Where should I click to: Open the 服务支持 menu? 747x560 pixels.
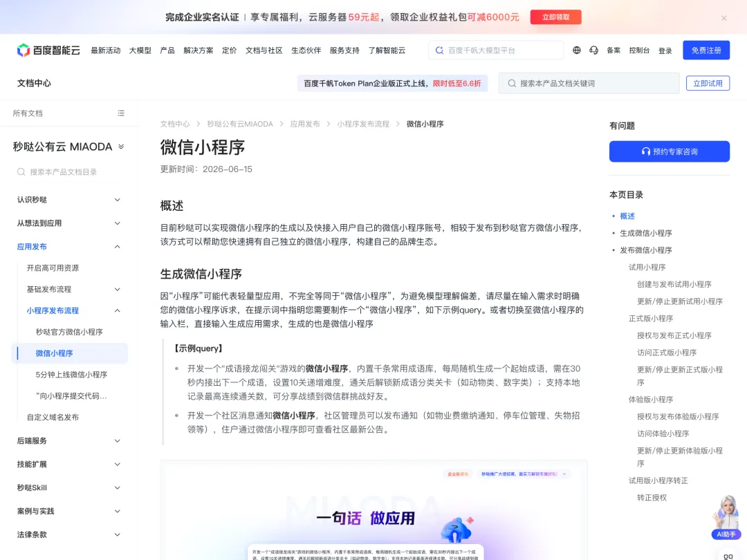point(344,50)
